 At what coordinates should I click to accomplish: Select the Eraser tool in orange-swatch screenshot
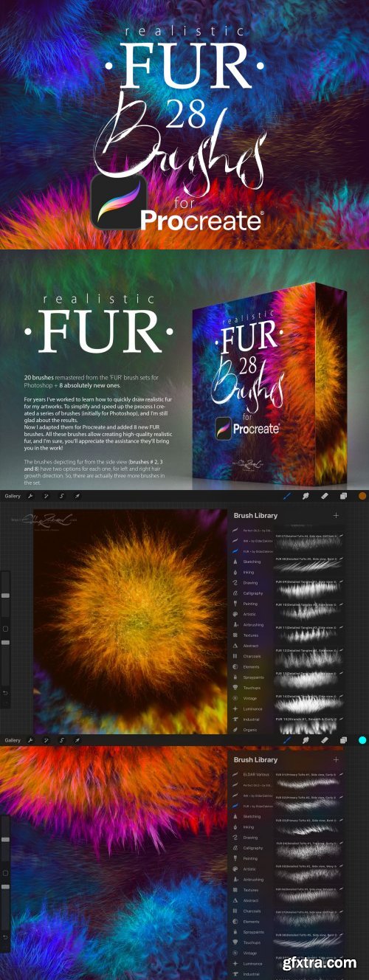[324, 496]
